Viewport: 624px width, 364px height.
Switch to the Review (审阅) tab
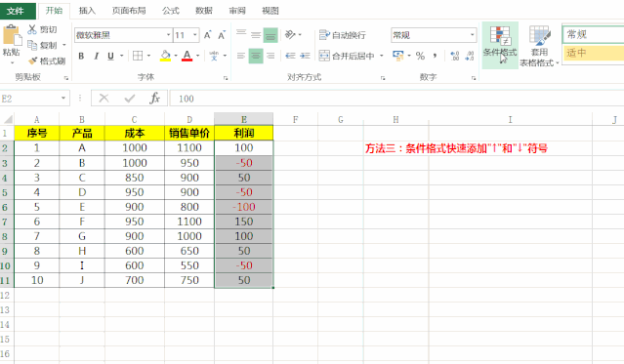[237, 11]
